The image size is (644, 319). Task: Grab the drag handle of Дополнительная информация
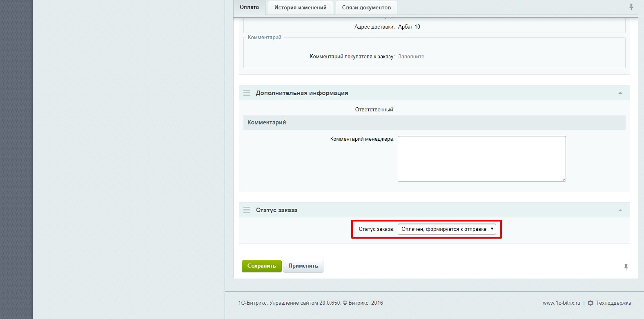click(247, 93)
